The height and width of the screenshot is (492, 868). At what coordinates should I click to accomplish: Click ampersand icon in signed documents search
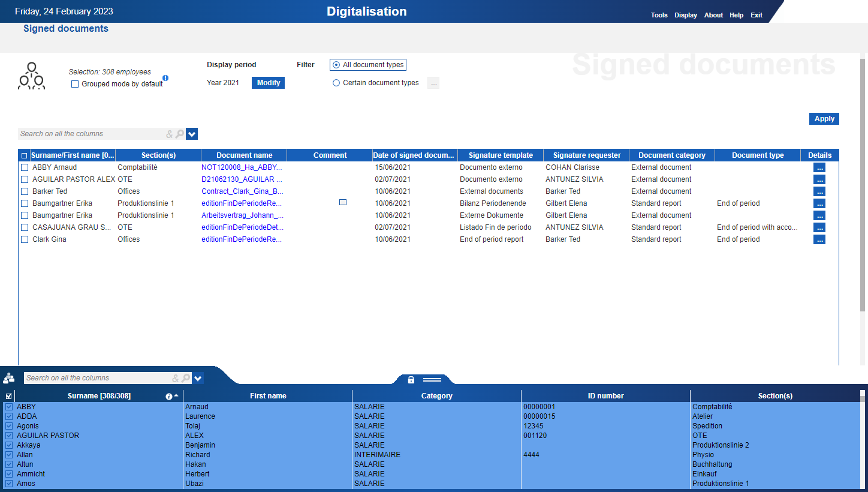[x=170, y=134]
